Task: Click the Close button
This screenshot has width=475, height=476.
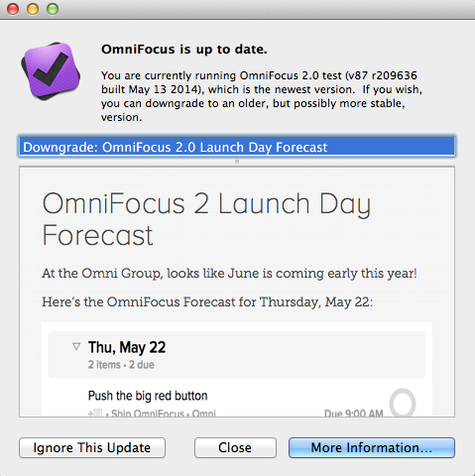Action: pos(235,447)
